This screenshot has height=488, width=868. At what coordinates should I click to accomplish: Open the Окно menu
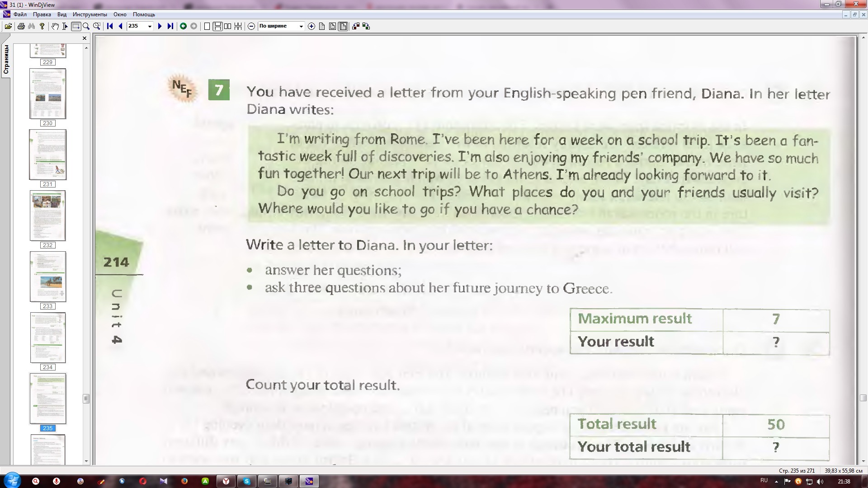[120, 14]
